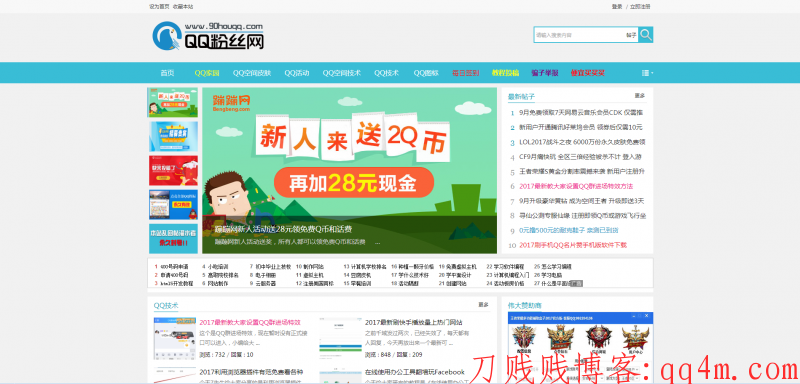
Task: Open the QQ家园 nav item
Action: point(207,73)
